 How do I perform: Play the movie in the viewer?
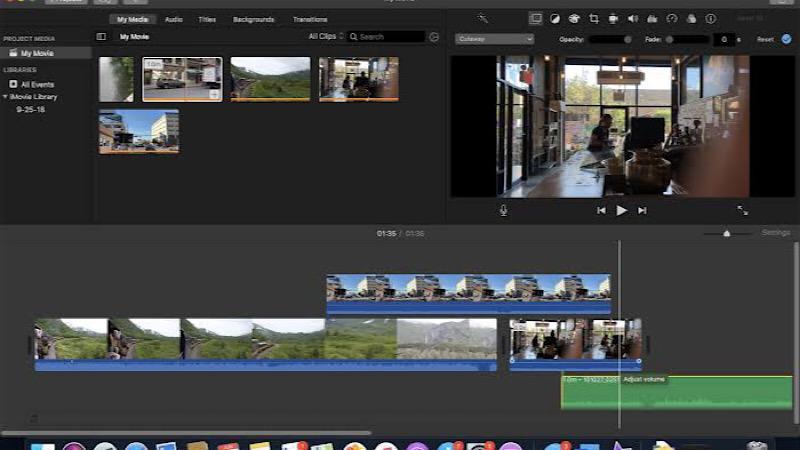click(x=621, y=210)
